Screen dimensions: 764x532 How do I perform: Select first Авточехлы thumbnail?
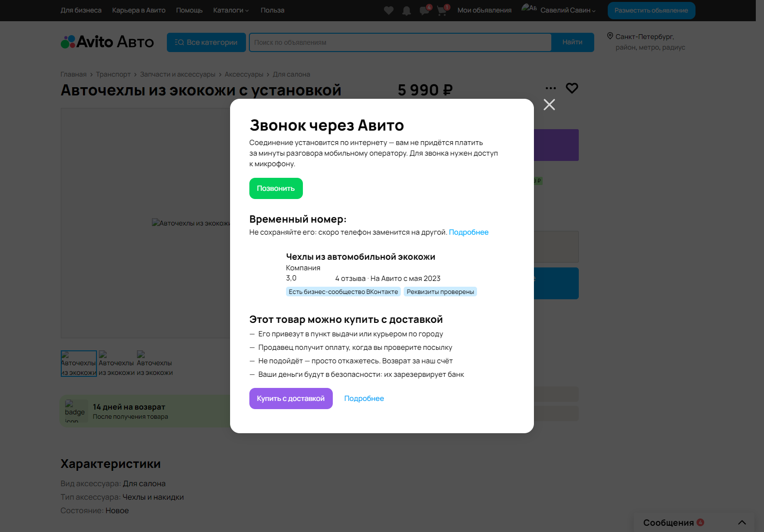[x=79, y=363]
